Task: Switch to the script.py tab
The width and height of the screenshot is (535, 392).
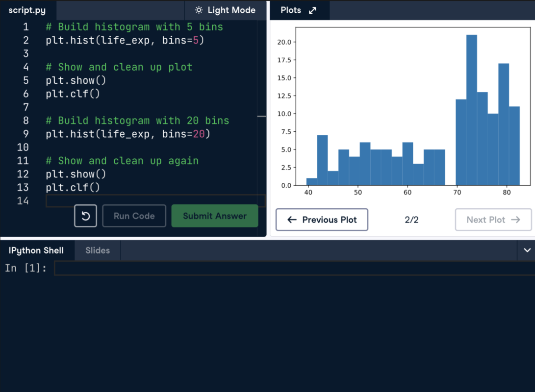Action: click(27, 10)
